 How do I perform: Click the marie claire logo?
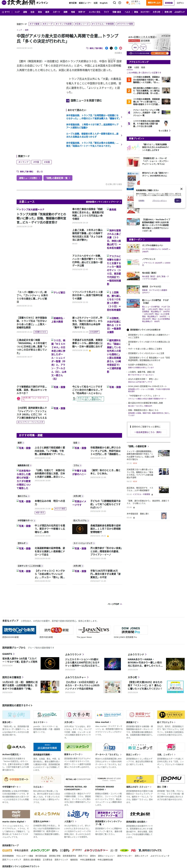[x=16, y=814]
